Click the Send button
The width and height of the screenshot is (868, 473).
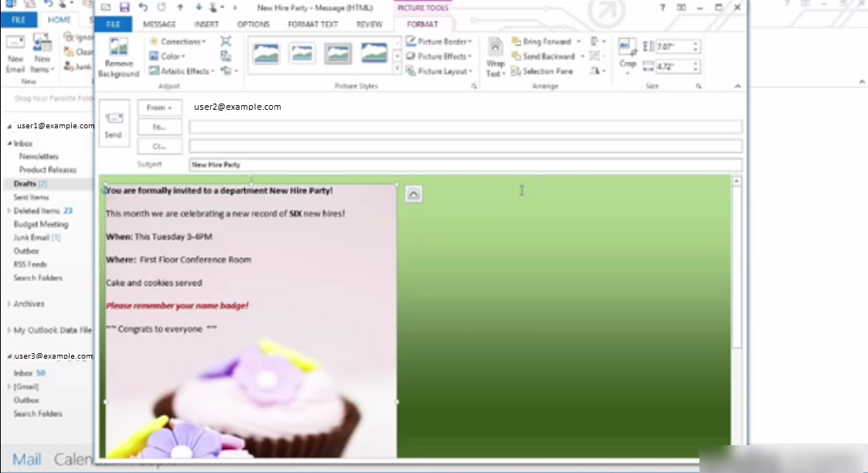tap(114, 123)
